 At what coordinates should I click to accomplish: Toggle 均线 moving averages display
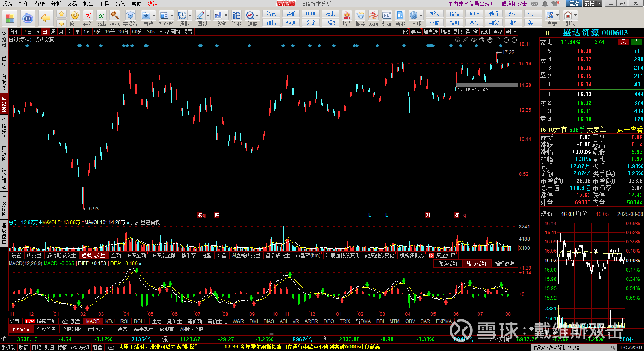(445, 32)
